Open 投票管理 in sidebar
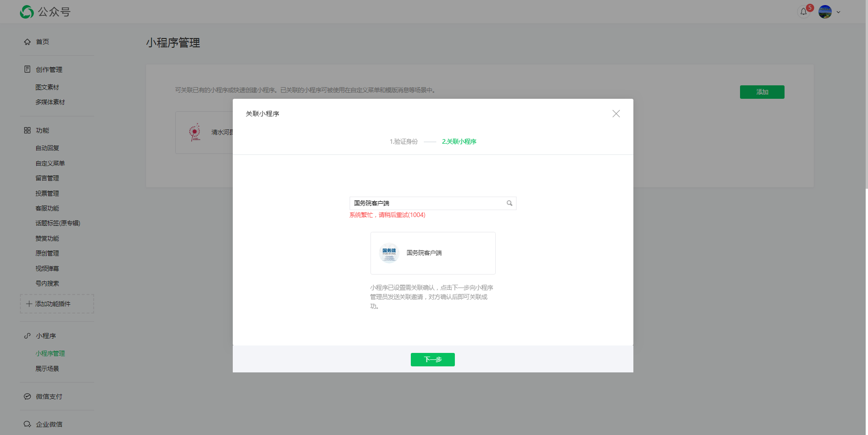868x435 pixels. [47, 193]
